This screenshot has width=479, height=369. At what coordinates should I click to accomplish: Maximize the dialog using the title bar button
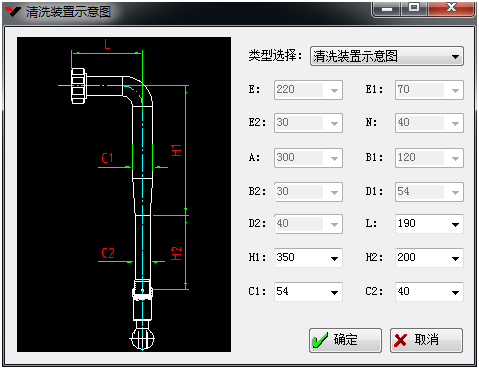click(414, 8)
